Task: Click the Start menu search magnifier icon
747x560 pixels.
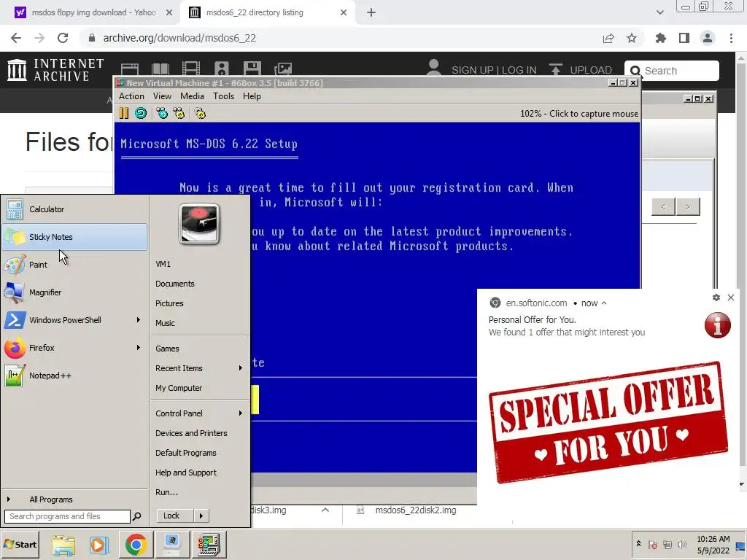Action: [136, 516]
